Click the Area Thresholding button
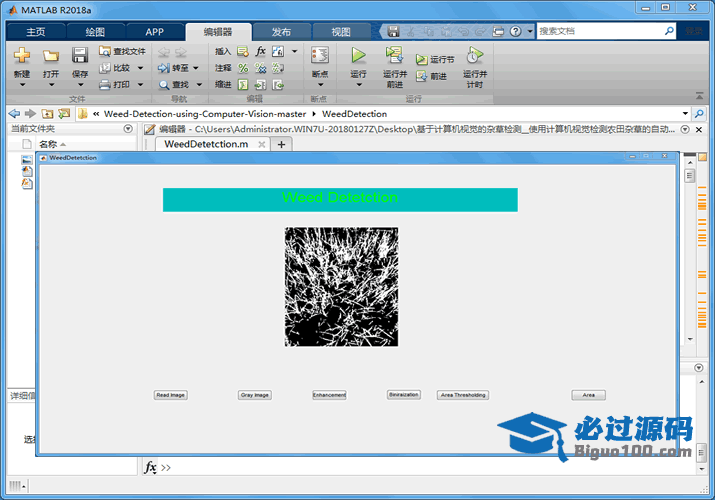The width and height of the screenshot is (715, 500). [463, 395]
